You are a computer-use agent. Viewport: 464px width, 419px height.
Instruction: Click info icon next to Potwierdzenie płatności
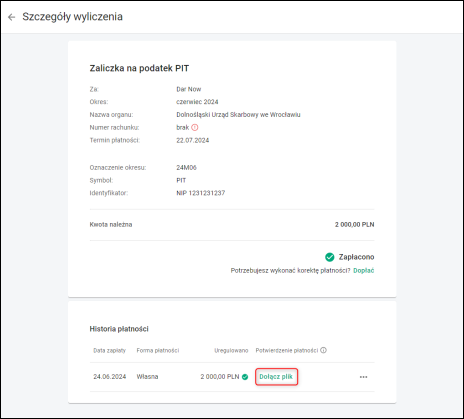coord(323,350)
